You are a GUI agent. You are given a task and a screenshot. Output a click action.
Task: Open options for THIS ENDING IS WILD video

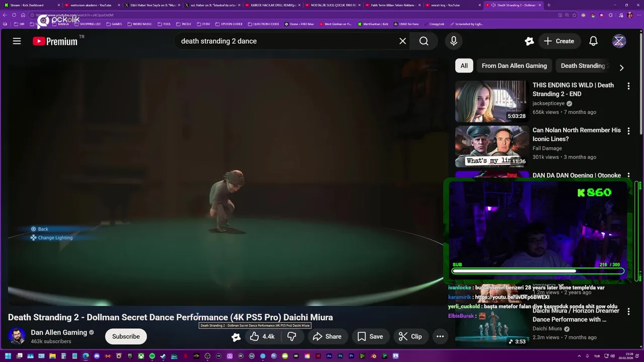[628, 86]
